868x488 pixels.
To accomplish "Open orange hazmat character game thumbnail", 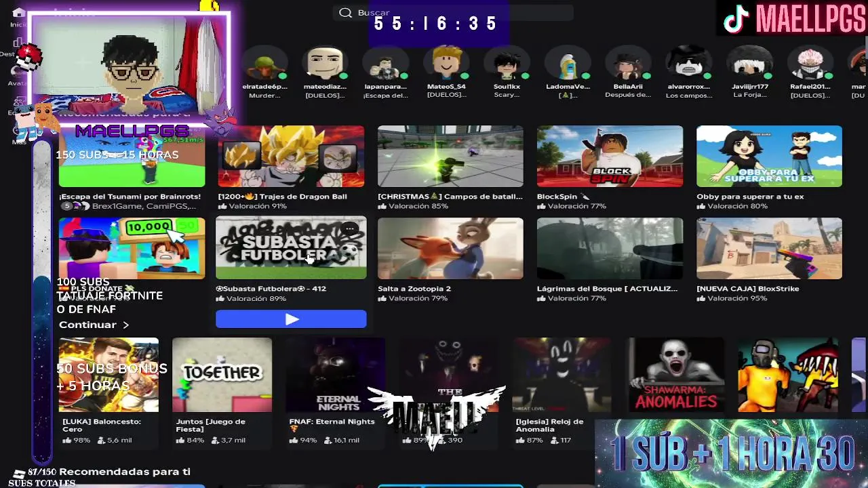I will pos(788,375).
